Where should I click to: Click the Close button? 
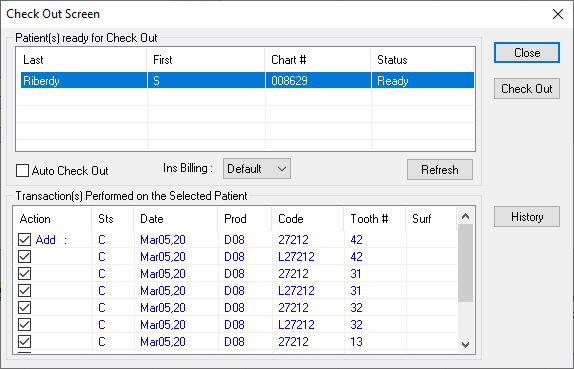527,53
